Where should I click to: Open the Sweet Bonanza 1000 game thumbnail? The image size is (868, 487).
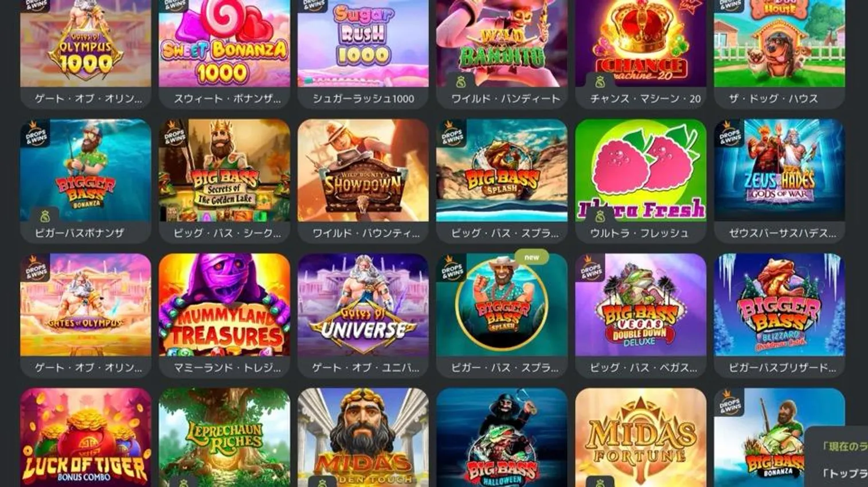pyautogui.click(x=224, y=44)
